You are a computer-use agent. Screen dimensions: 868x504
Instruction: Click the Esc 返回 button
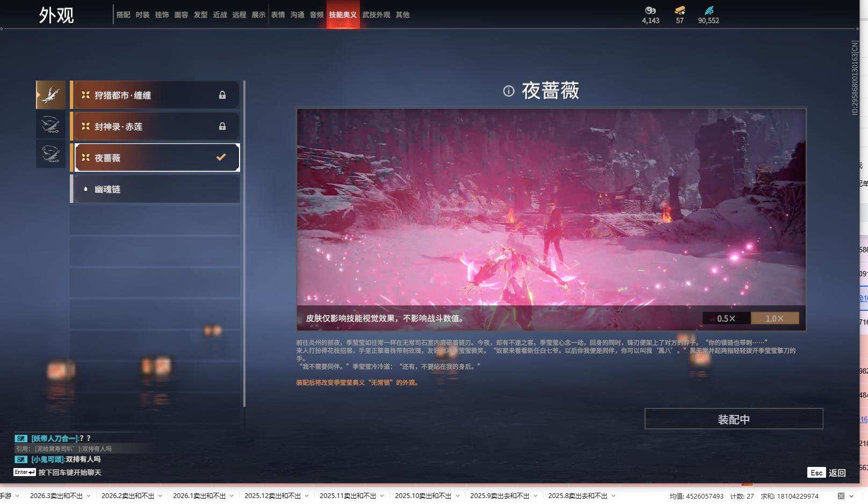pos(823,472)
